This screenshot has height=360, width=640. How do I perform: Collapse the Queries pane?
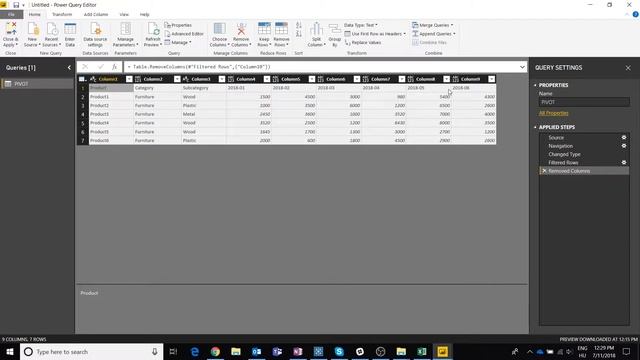[69, 68]
